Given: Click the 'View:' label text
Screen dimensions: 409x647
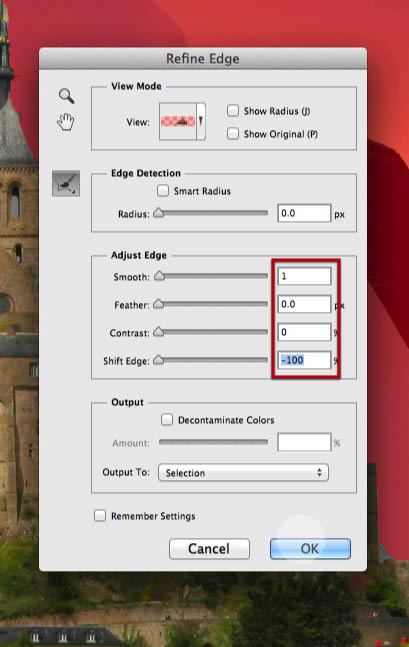Looking at the screenshot, I should coord(138,122).
